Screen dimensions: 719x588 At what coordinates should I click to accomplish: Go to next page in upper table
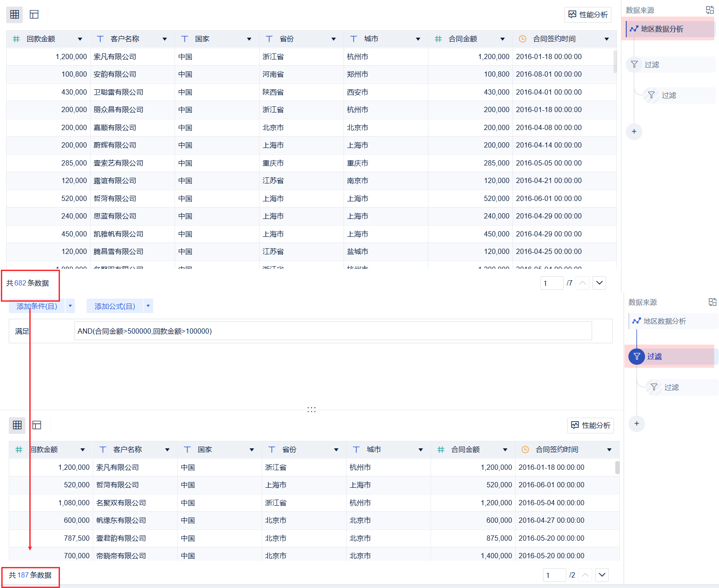click(x=600, y=283)
